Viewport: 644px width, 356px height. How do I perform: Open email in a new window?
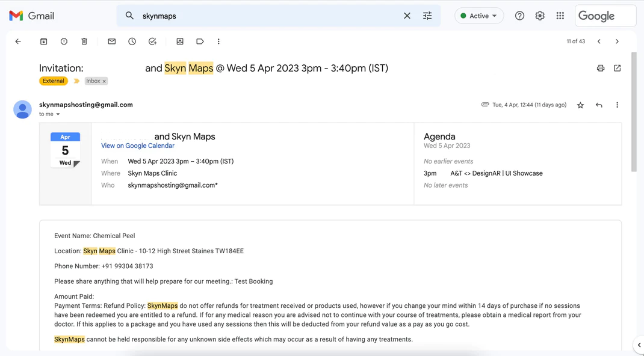(x=617, y=68)
